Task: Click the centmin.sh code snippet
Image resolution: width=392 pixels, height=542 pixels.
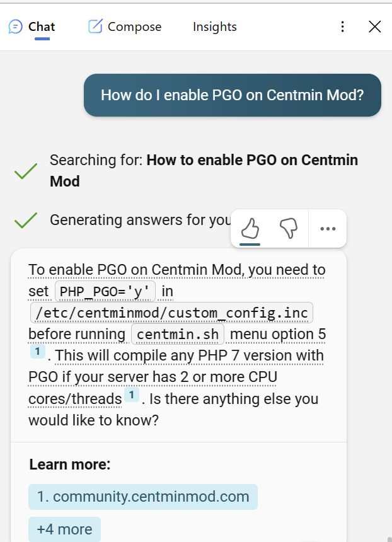Action: pos(178,334)
